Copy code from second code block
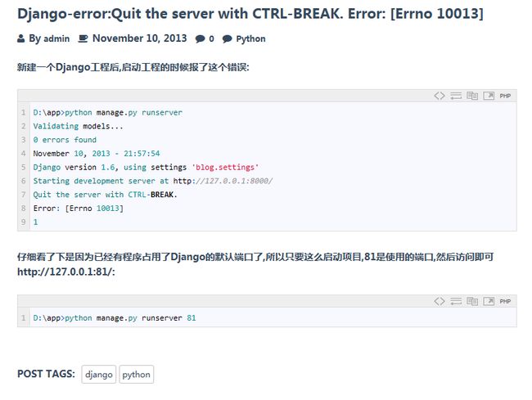This screenshot has height=400, width=532. tap(472, 301)
